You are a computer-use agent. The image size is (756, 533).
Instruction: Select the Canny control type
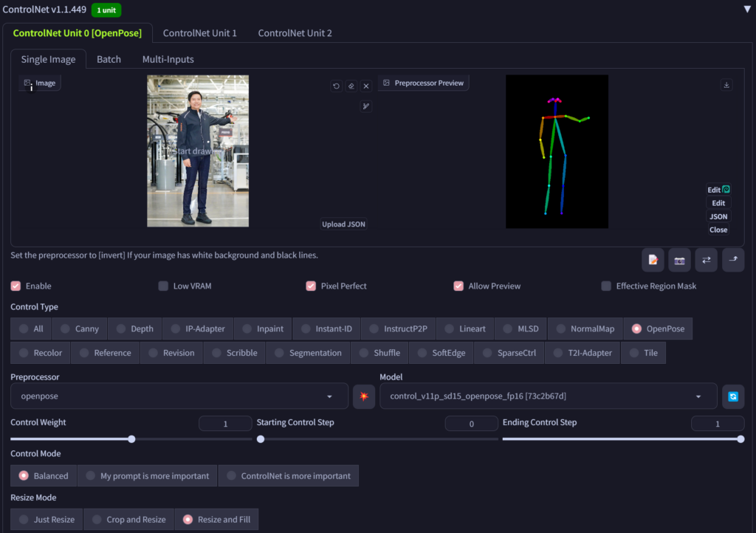(x=80, y=329)
